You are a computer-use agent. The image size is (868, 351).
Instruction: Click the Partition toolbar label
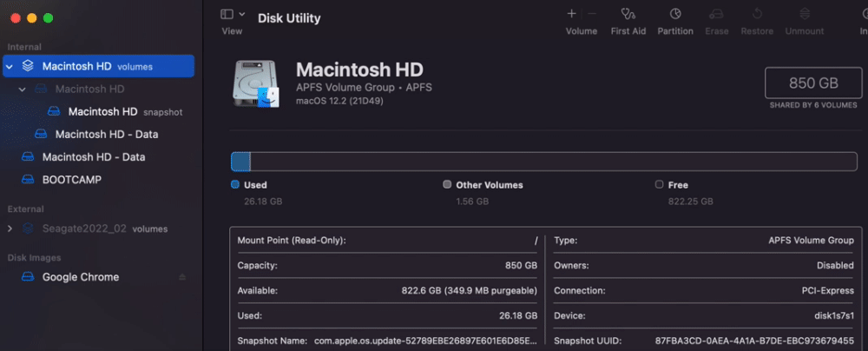tap(675, 31)
